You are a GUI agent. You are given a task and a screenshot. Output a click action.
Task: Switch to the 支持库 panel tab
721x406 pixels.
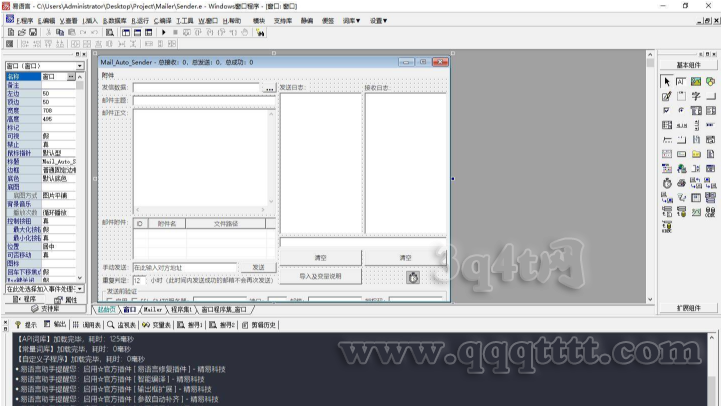tap(45, 309)
